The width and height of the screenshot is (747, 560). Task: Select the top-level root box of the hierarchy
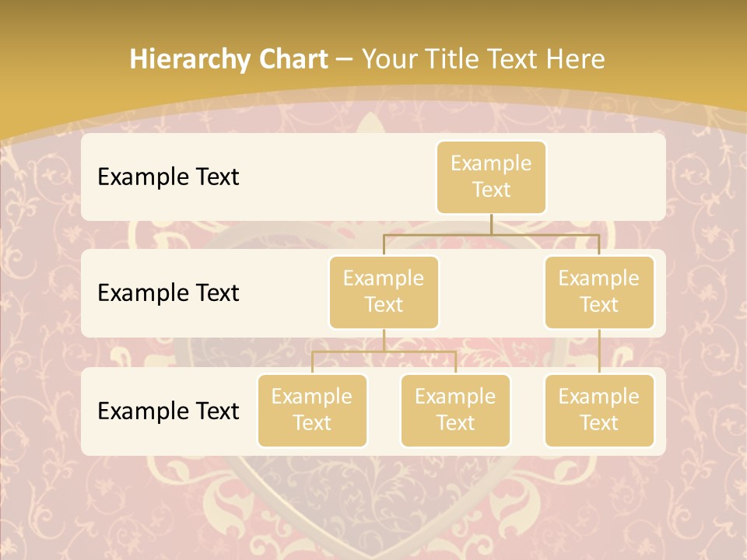pos(491,177)
